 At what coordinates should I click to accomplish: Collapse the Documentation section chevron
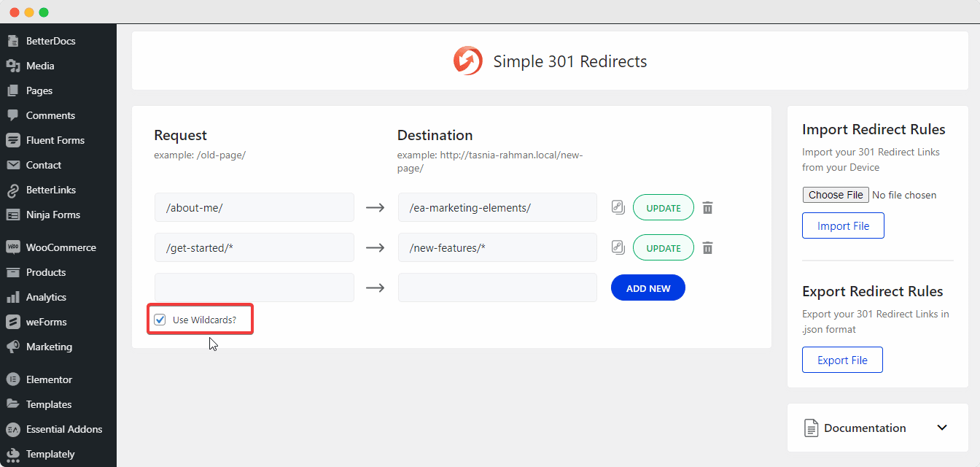pos(942,428)
